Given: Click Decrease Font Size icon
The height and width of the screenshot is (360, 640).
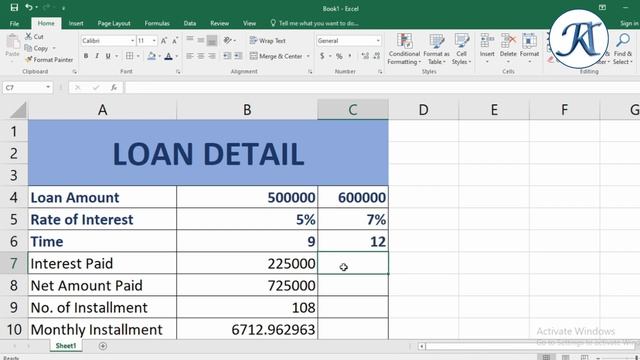Looking at the screenshot, I should 175,41.
